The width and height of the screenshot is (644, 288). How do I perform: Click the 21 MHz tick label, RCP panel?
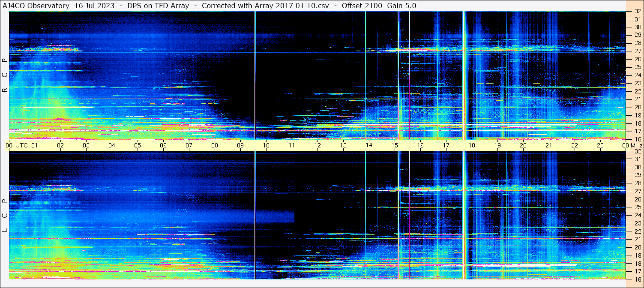(x=638, y=99)
